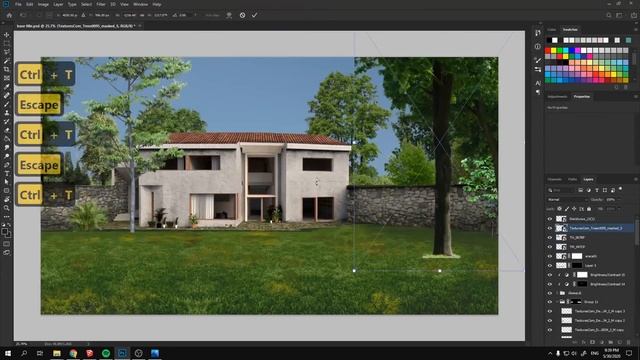Hide the Layer with the black mask thumbnail
The width and height of the screenshot is (640, 360).
(x=550, y=265)
